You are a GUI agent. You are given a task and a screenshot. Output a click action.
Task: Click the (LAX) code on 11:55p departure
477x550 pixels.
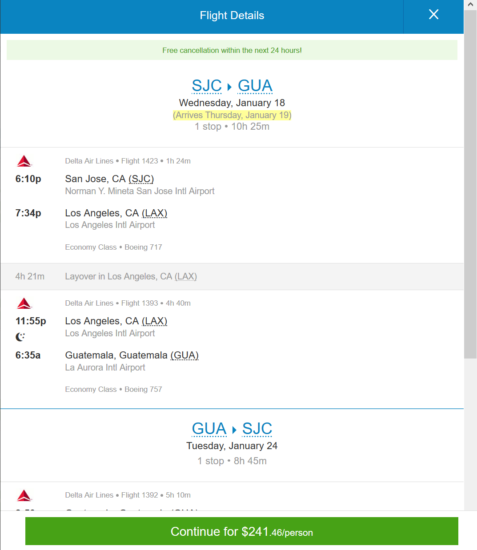coord(154,321)
